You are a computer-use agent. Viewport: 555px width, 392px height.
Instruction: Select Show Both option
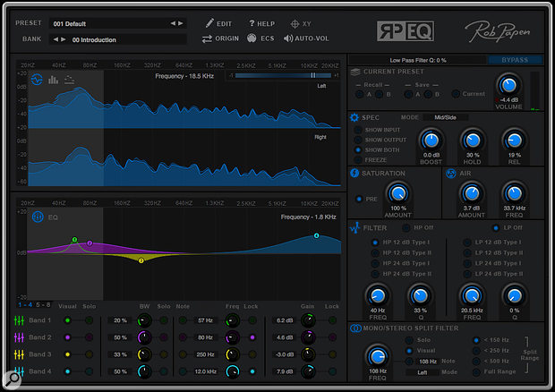point(358,149)
